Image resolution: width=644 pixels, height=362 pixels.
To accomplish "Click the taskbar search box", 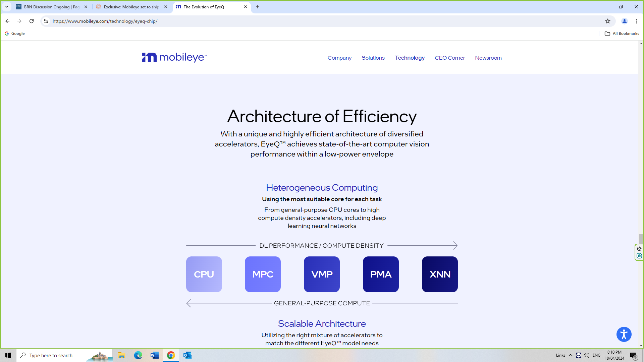I will 64,355.
